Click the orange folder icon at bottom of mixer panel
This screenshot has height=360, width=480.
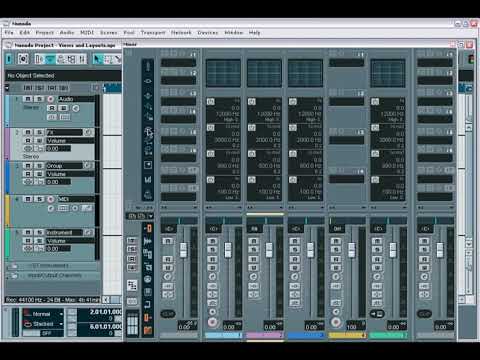click(148, 330)
